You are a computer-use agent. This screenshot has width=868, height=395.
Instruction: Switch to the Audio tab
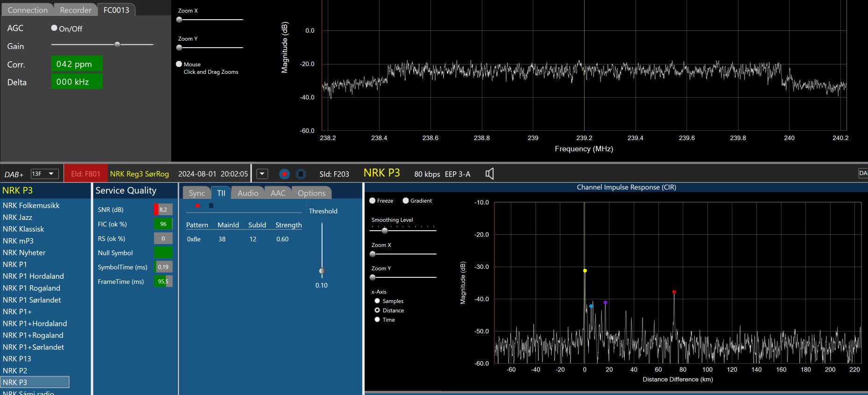(x=247, y=193)
